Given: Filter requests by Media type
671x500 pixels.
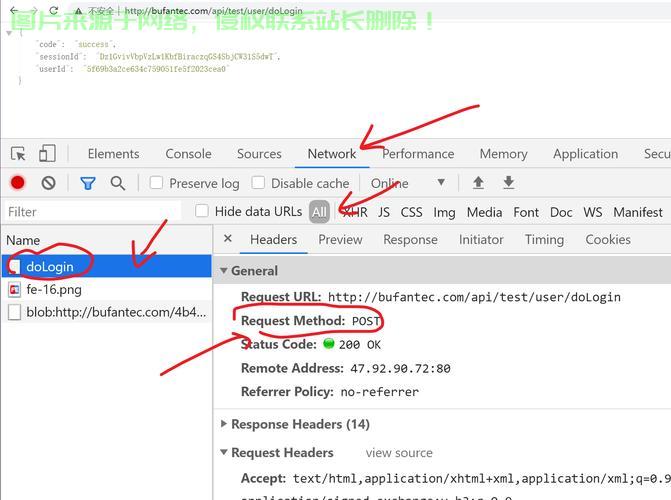Looking at the screenshot, I should (x=484, y=212).
